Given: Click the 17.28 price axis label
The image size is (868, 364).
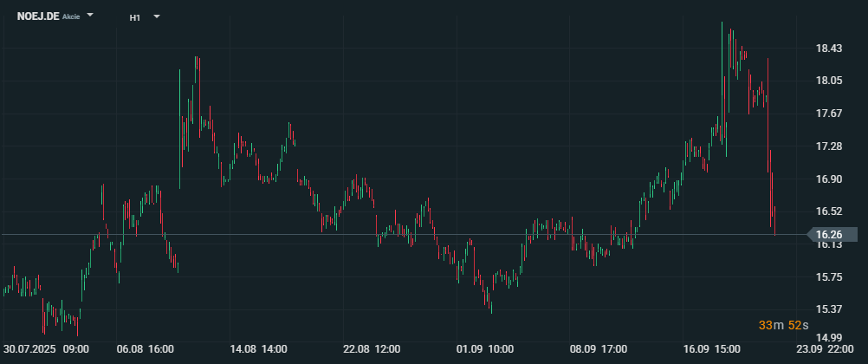Looking at the screenshot, I should pos(829,146).
